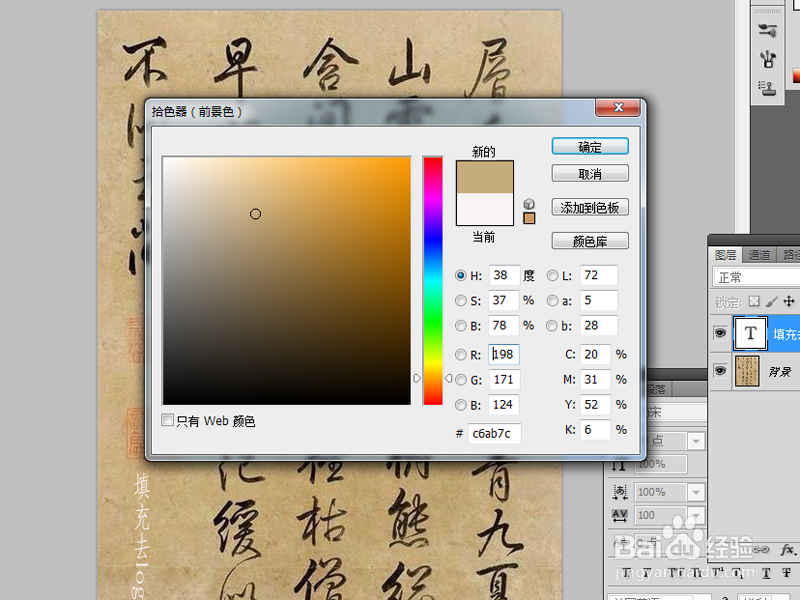The width and height of the screenshot is (800, 600).
Task: Switch to the 图层 tab
Action: click(726, 255)
